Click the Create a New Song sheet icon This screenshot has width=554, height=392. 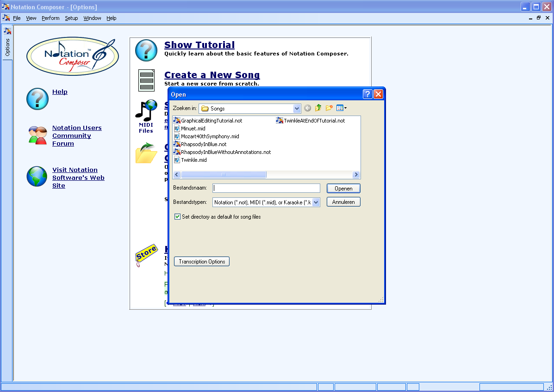(x=146, y=80)
